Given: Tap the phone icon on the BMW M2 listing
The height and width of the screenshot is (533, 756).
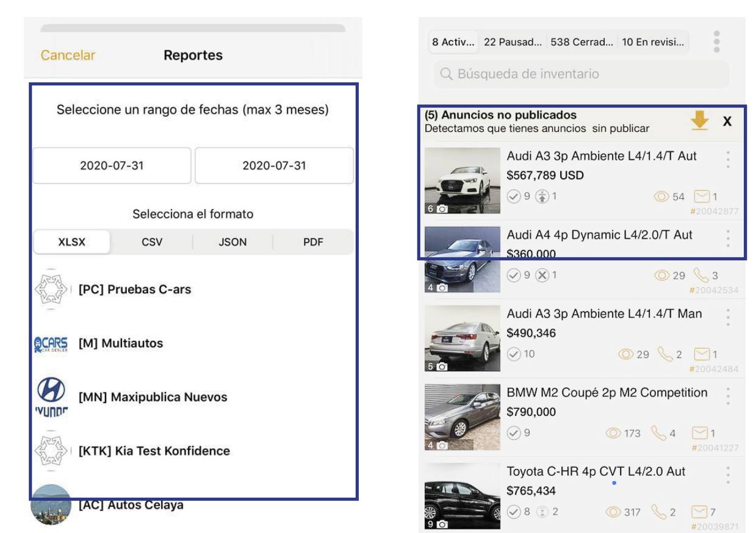Looking at the screenshot, I should [x=658, y=433].
